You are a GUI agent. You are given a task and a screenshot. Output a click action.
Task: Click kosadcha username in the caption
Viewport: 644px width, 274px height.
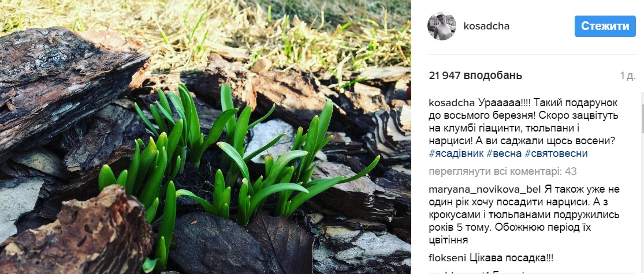click(x=452, y=102)
